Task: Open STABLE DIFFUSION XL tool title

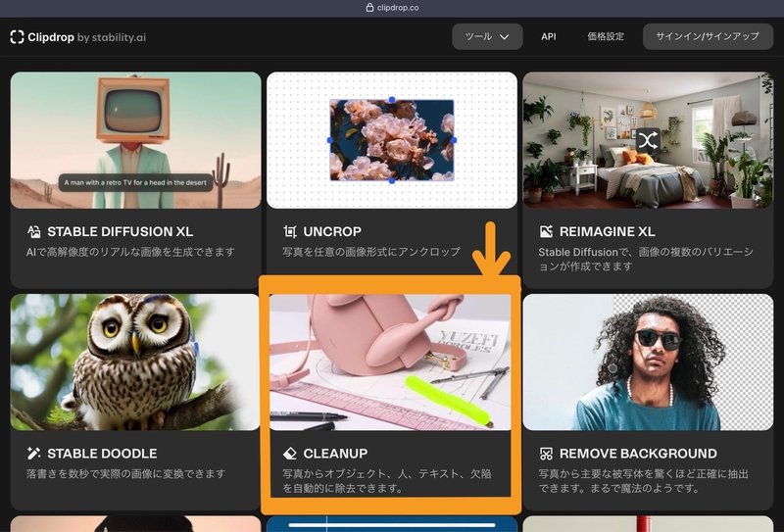Action: [x=120, y=231]
